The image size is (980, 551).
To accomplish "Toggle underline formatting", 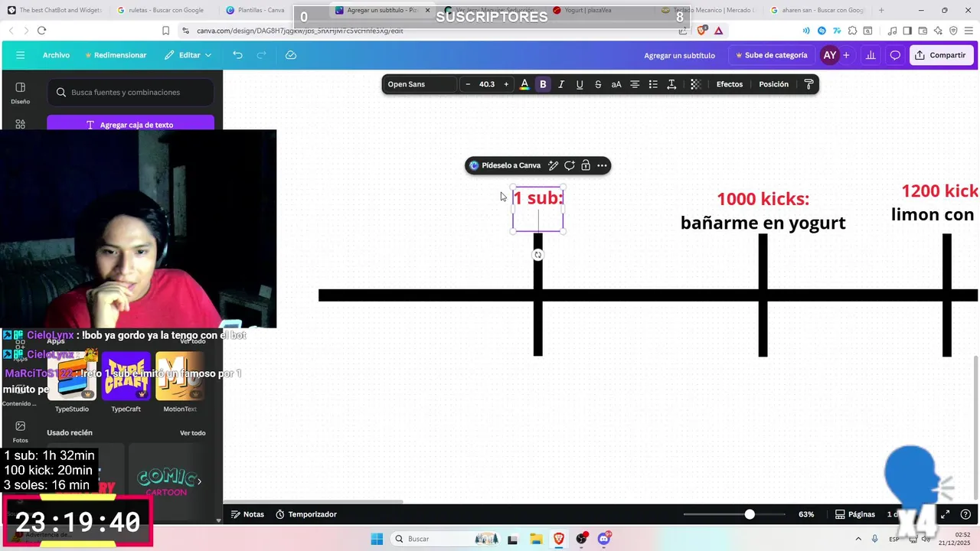I will pyautogui.click(x=580, y=84).
